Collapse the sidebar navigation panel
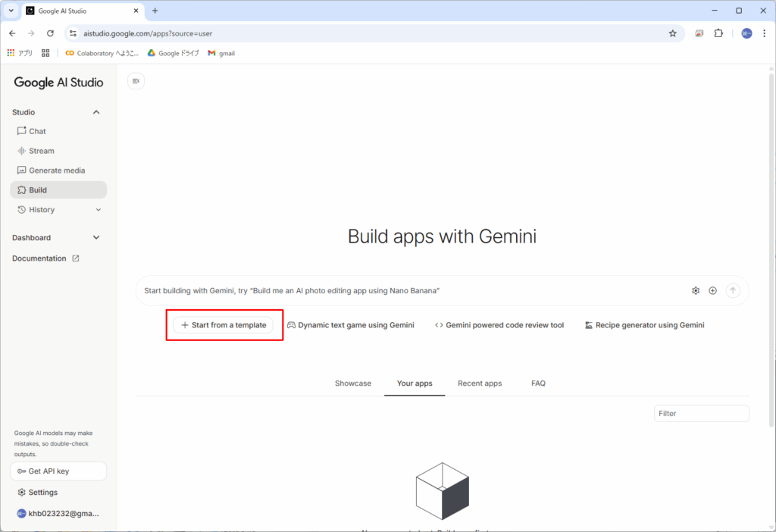This screenshot has height=532, width=776. pyautogui.click(x=136, y=81)
